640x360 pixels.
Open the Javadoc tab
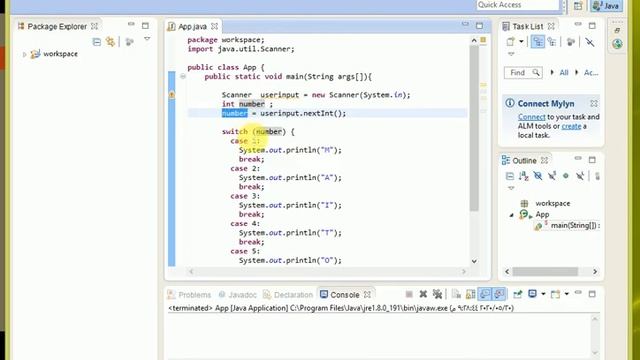pos(238,295)
